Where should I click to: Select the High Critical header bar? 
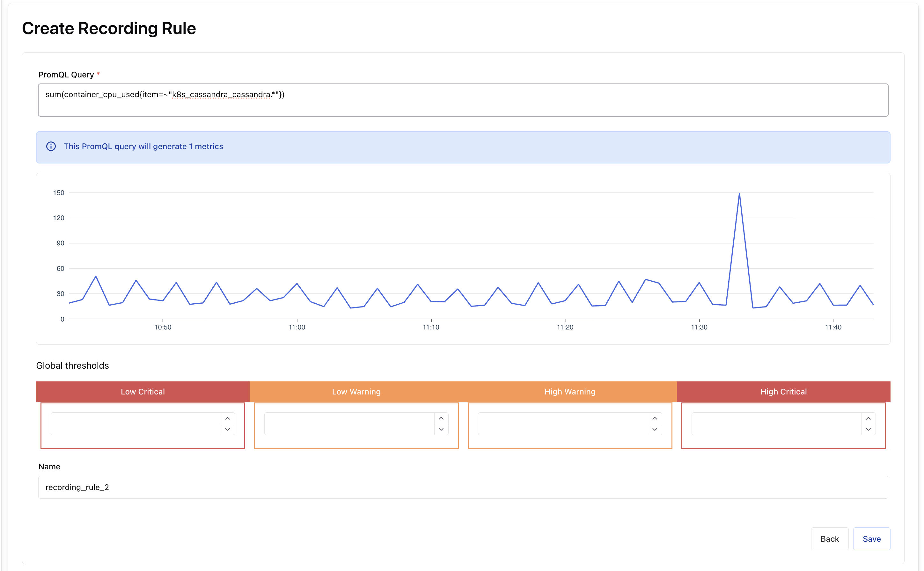point(783,392)
